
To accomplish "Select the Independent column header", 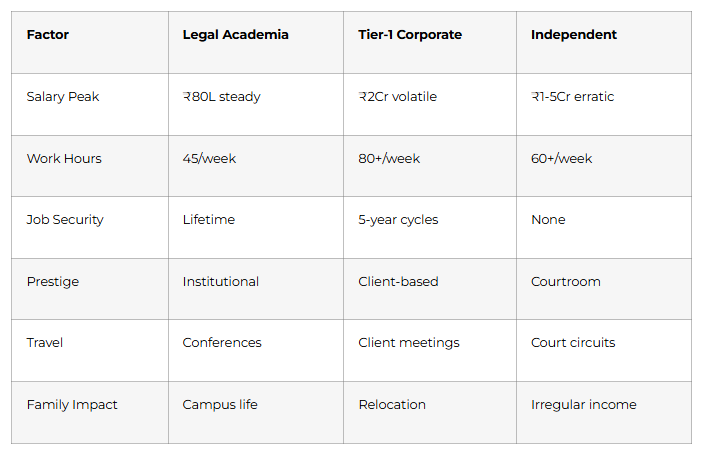I will pyautogui.click(x=574, y=35).
